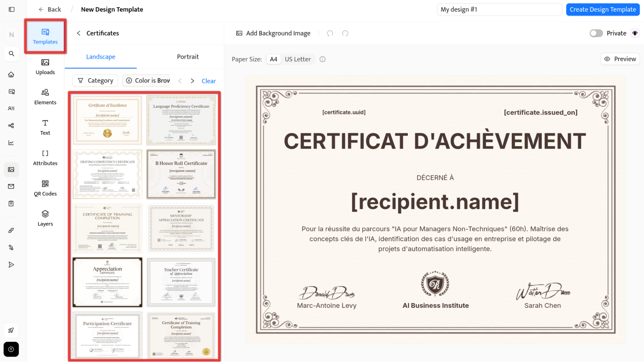Click the Preview button

tap(620, 59)
